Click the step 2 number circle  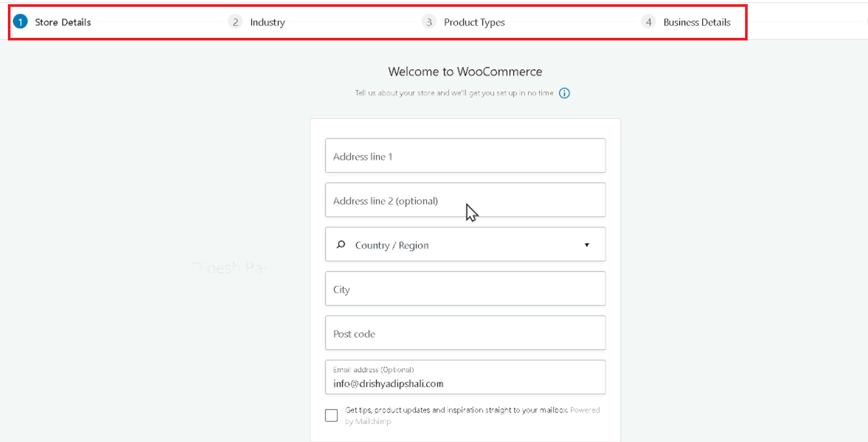click(235, 22)
